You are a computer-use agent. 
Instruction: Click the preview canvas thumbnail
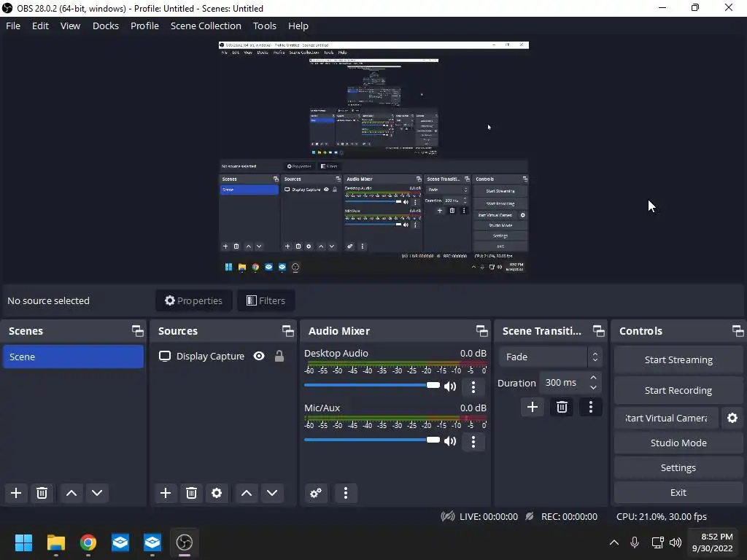pyautogui.click(x=373, y=157)
